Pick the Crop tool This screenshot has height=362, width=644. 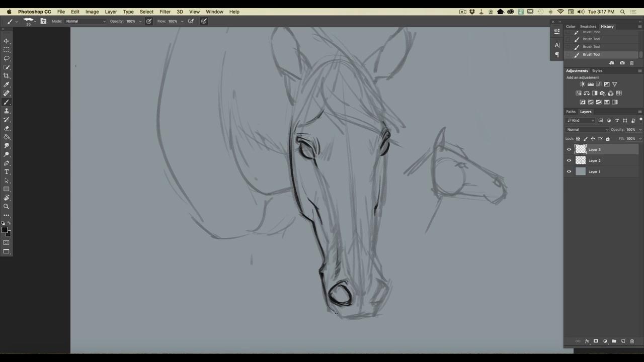[x=7, y=76]
